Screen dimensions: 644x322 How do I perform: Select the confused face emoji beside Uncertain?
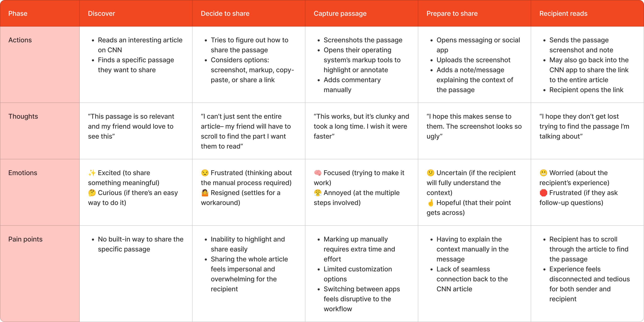(431, 173)
